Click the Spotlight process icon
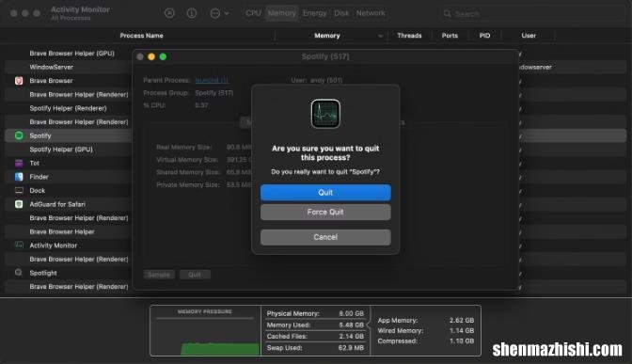 tap(19, 273)
